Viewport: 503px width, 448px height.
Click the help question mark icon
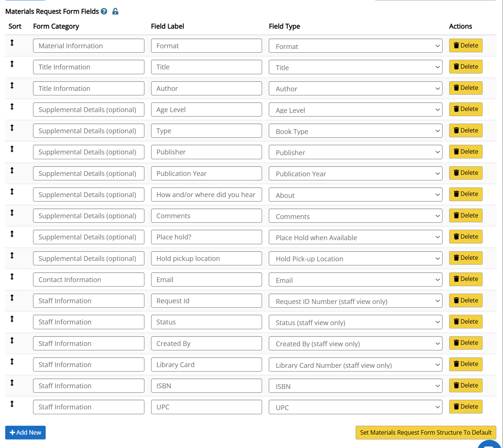click(104, 12)
